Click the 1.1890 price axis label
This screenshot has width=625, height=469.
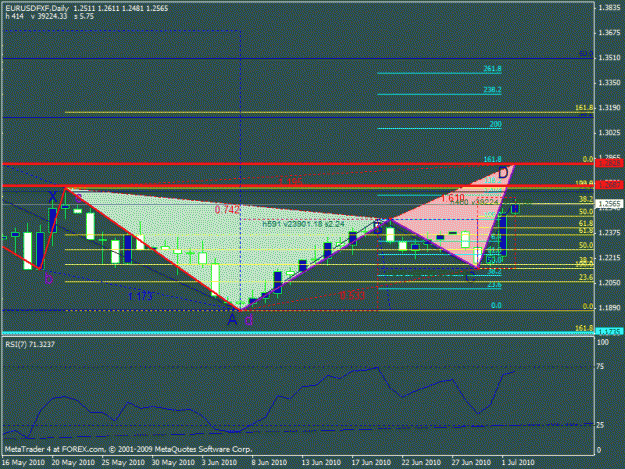pos(609,308)
